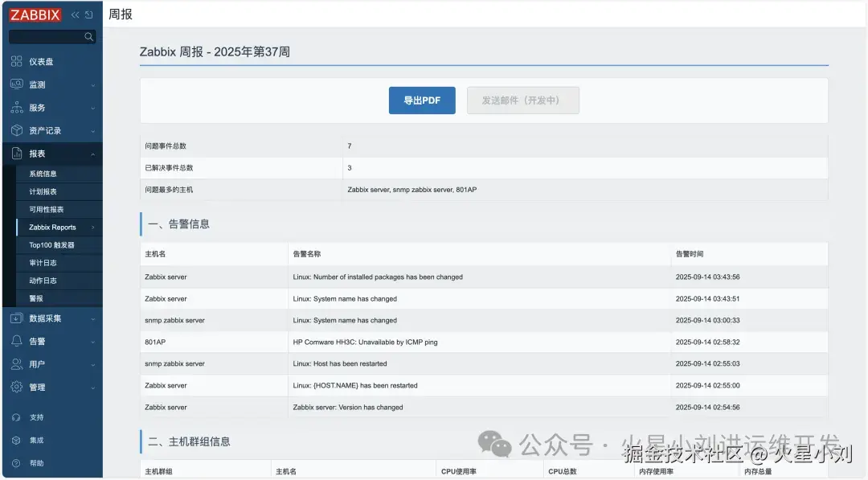This screenshot has width=868, height=480.
Task: Click the 告警名称 column header
Action: tap(307, 254)
